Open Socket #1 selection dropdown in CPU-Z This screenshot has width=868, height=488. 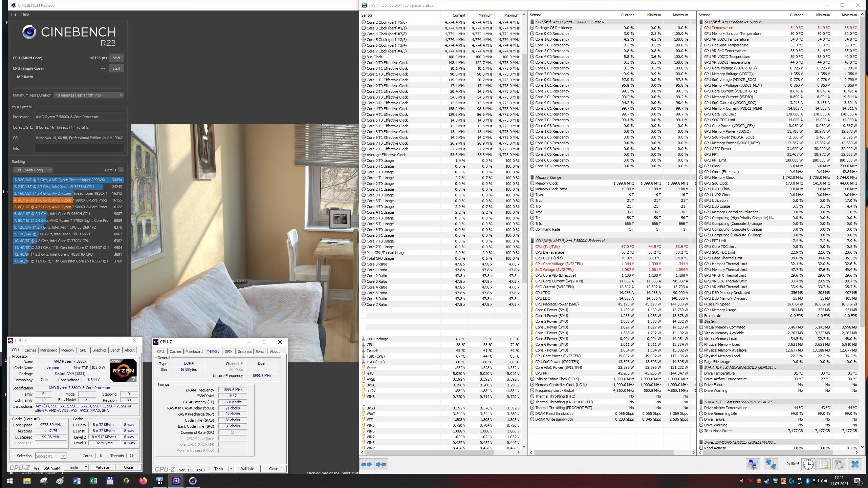pyautogui.click(x=50, y=456)
